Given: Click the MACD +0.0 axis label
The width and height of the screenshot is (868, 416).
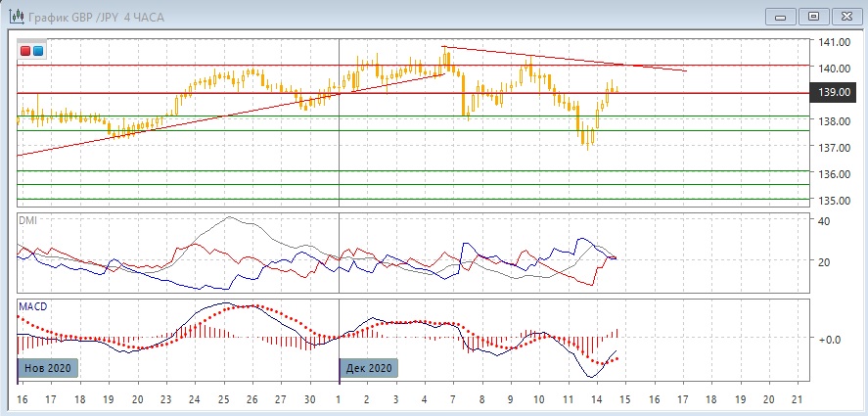Looking at the screenshot, I should [830, 339].
